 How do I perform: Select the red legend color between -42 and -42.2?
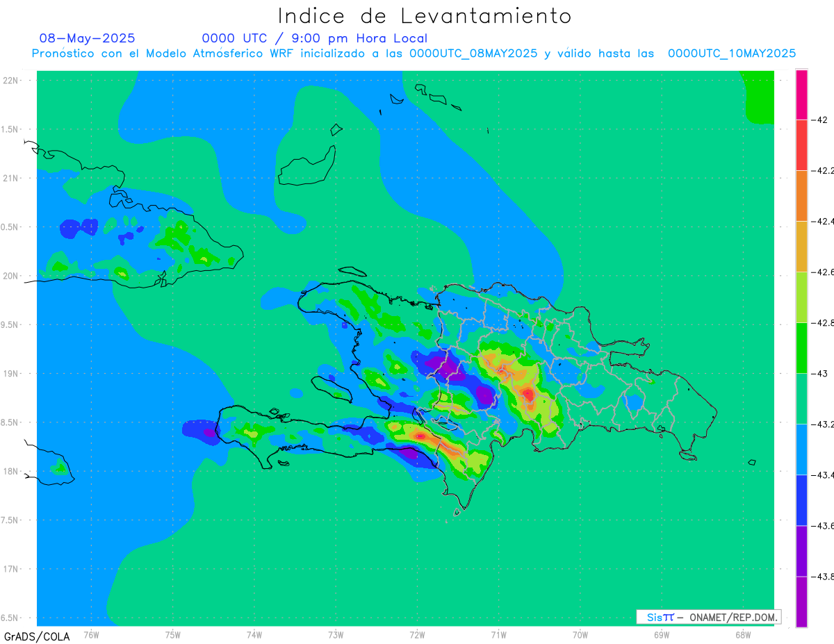coord(801,145)
